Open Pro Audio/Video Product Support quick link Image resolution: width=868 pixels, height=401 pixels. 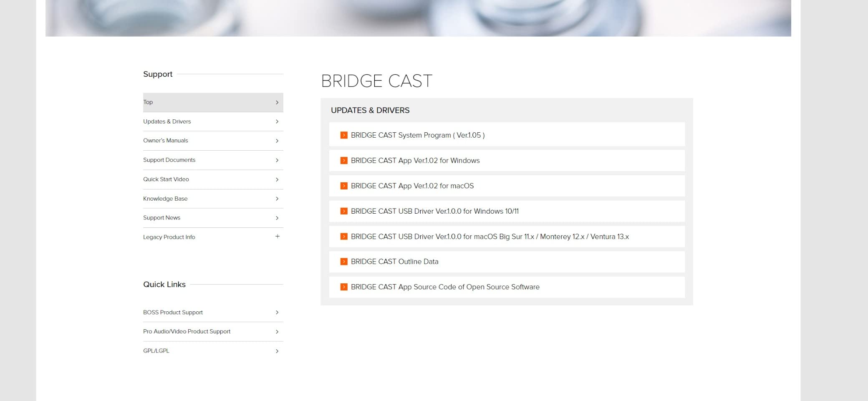pyautogui.click(x=213, y=332)
